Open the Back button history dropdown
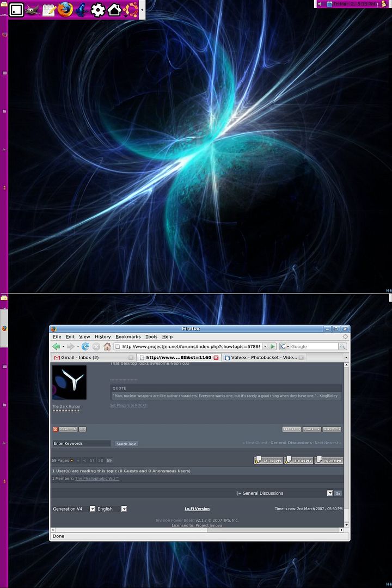The height and width of the screenshot is (588, 392). click(63, 346)
